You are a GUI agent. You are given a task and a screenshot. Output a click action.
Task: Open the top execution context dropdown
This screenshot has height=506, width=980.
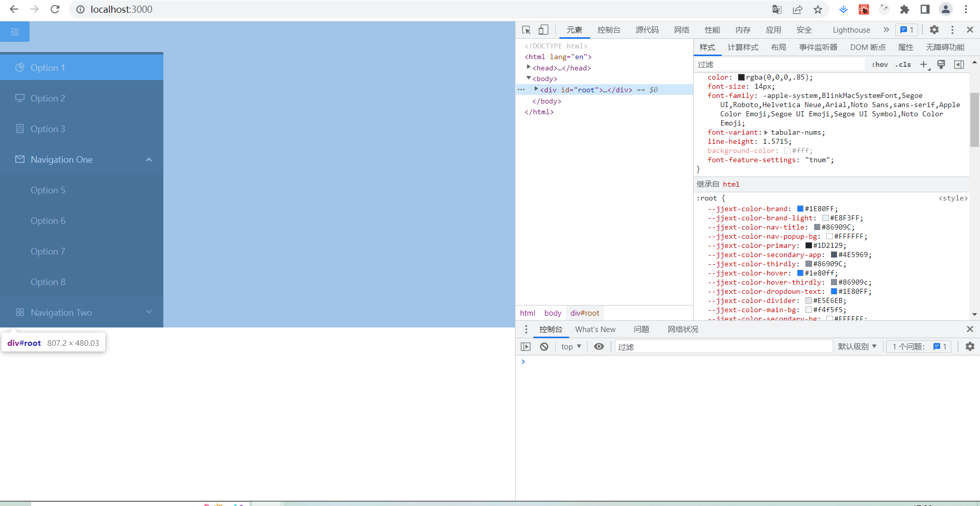point(570,346)
